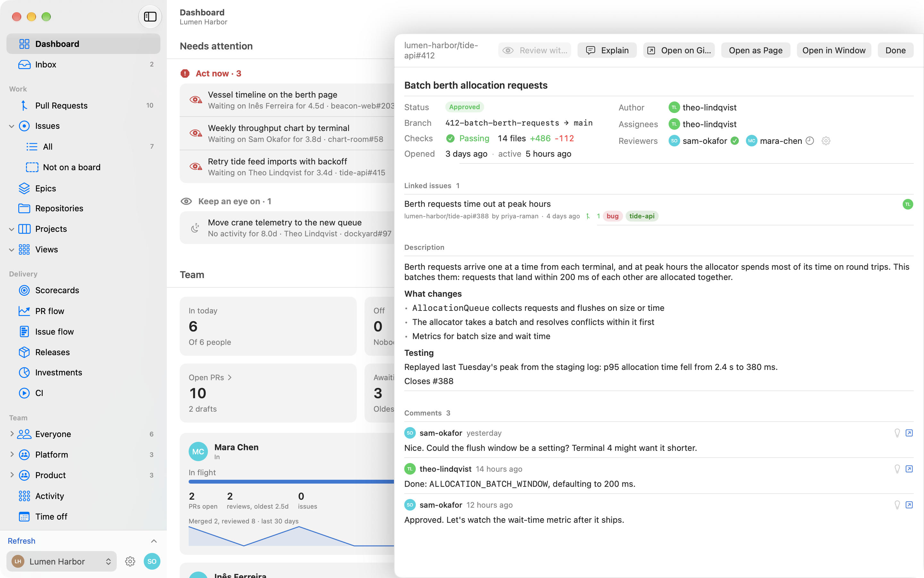Collapse the Views section chevron
The width and height of the screenshot is (924, 578).
click(12, 250)
